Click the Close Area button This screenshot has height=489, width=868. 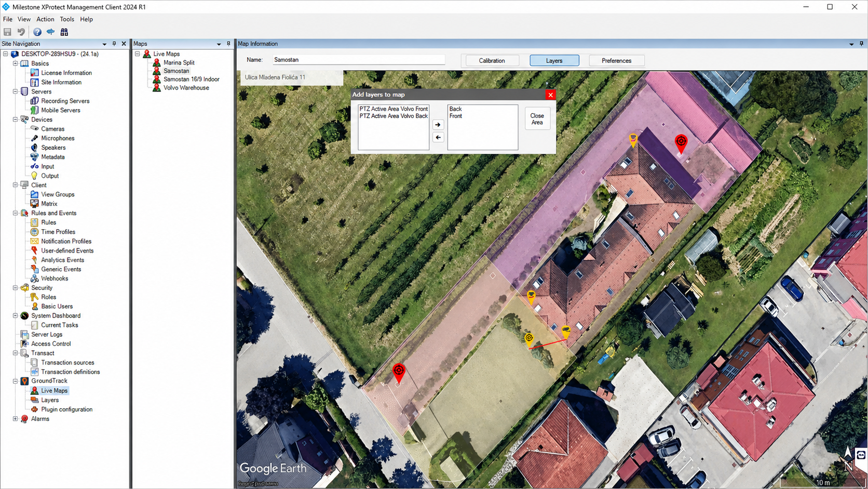click(x=537, y=119)
